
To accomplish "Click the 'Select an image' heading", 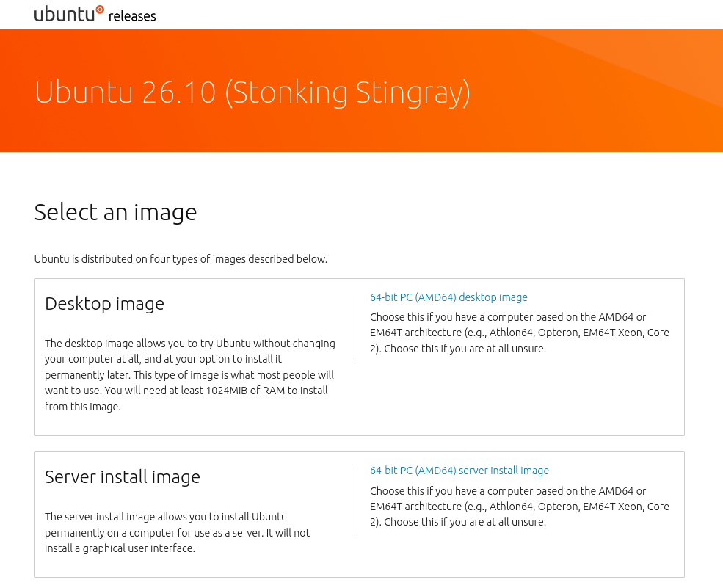I will pos(116,213).
